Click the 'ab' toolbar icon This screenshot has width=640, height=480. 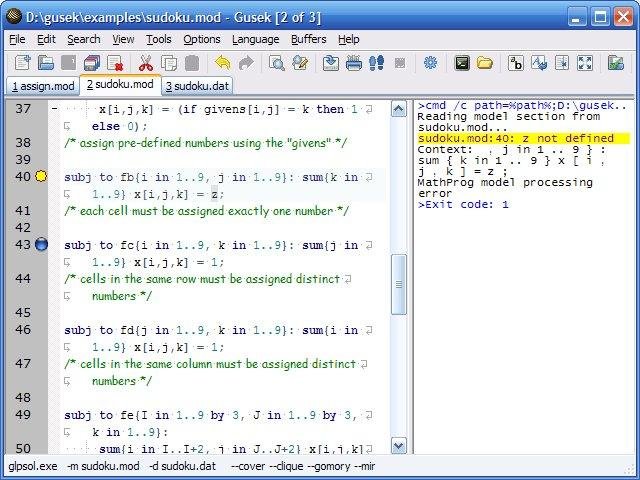pyautogui.click(x=516, y=63)
